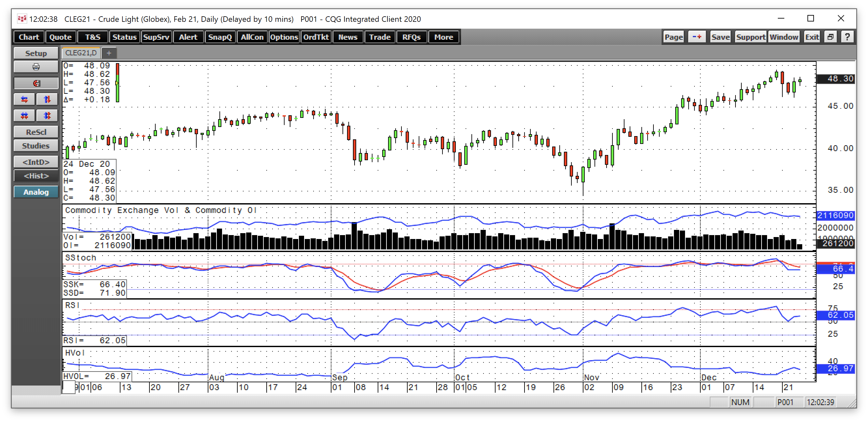Open the T&S window button
The height and width of the screenshot is (422, 868).
point(92,37)
